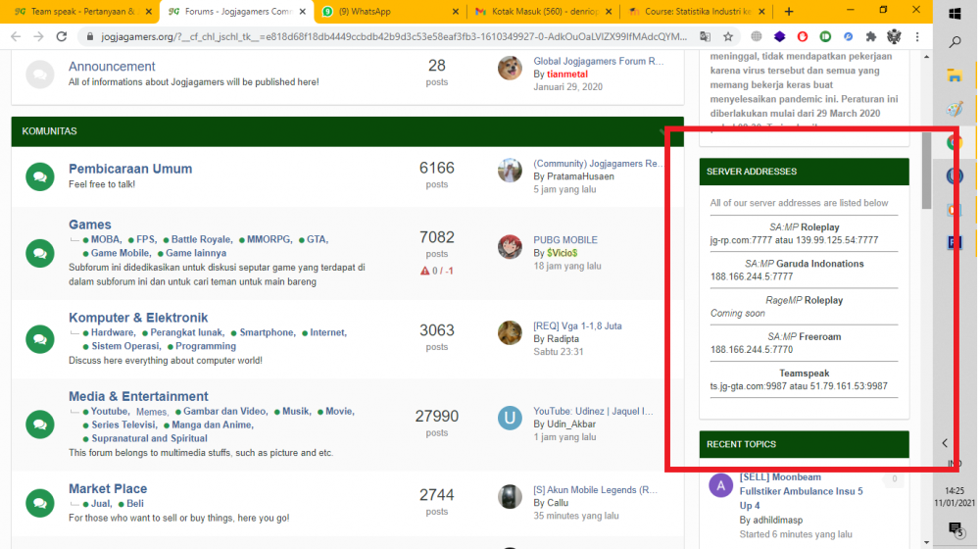The image size is (980, 549).
Task: Open the Manga dan Anime subforum
Action: [213, 425]
